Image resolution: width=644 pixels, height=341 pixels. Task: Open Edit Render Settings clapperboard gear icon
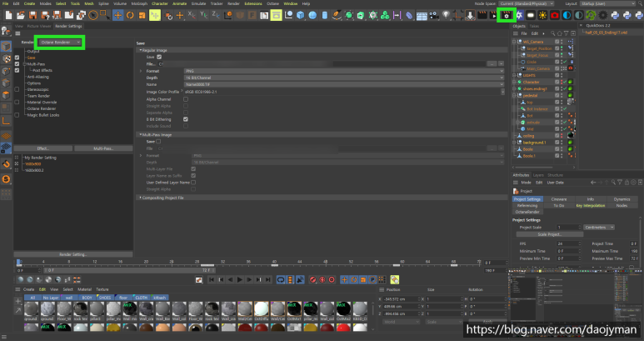pos(506,16)
